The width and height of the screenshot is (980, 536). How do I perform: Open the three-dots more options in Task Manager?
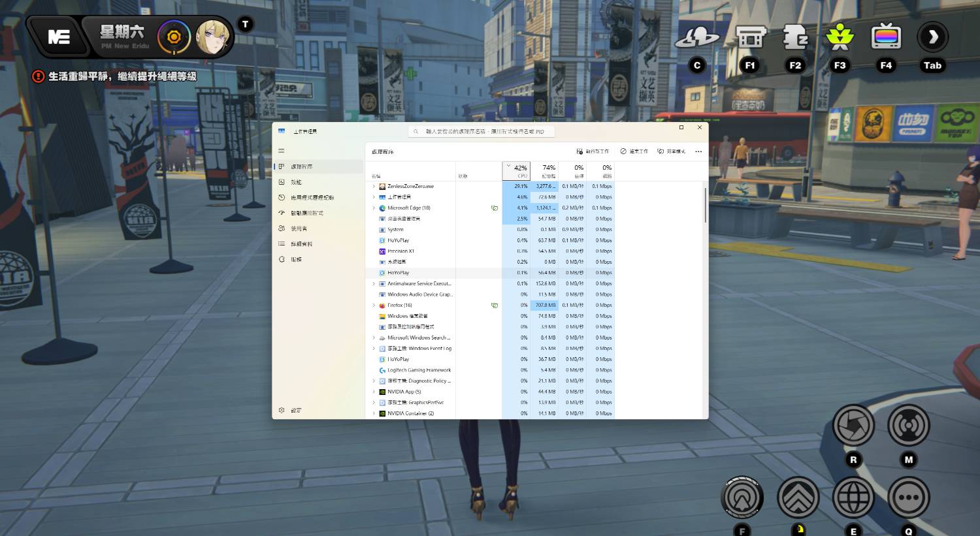click(698, 151)
